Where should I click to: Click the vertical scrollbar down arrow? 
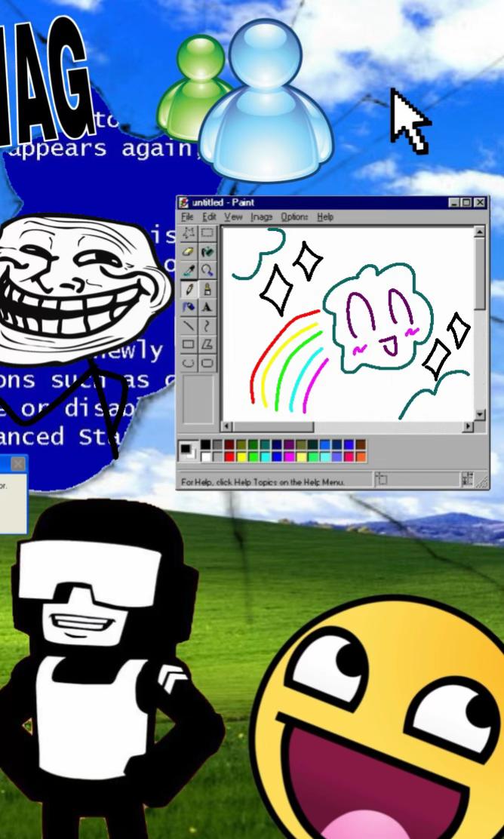coord(479,415)
